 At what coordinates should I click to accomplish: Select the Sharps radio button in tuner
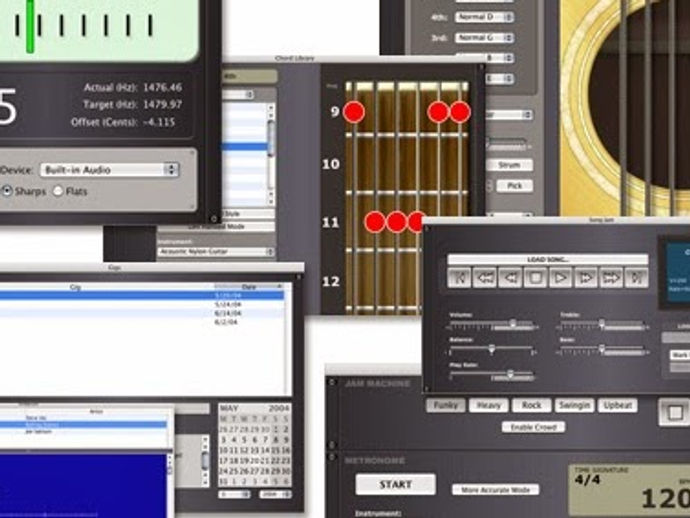click(7, 191)
